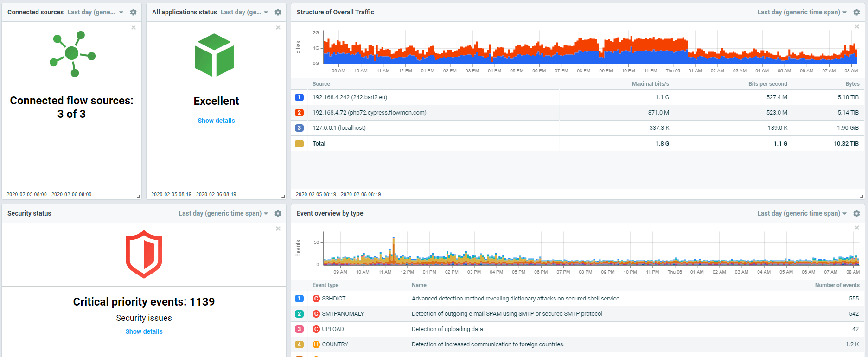Toggle series 2 badge for 192.168.4.72 source
This screenshot has width=868, height=357.
tap(299, 113)
